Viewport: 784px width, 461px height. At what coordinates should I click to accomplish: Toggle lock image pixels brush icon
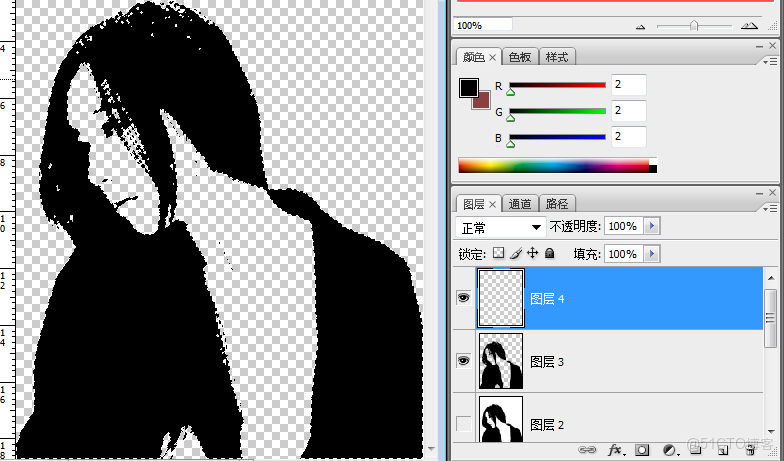tap(516, 253)
